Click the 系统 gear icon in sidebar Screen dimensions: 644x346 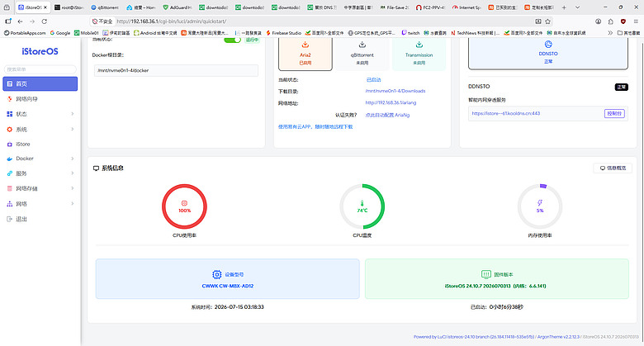pos(9,129)
